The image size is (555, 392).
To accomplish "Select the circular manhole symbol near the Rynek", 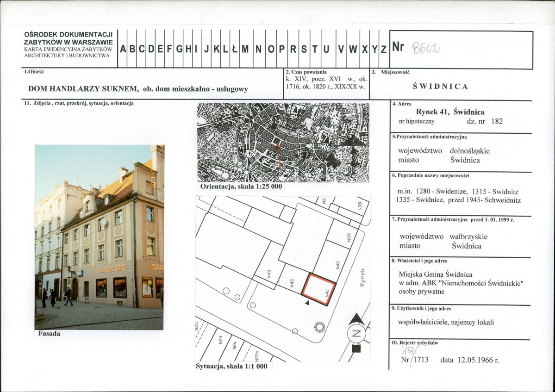I will pos(320,328).
